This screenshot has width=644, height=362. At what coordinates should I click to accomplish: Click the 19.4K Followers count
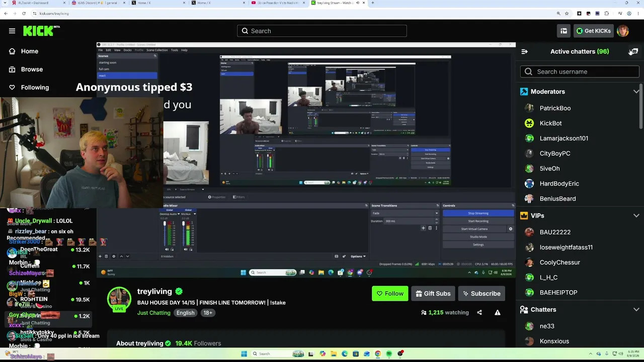[x=198, y=343]
